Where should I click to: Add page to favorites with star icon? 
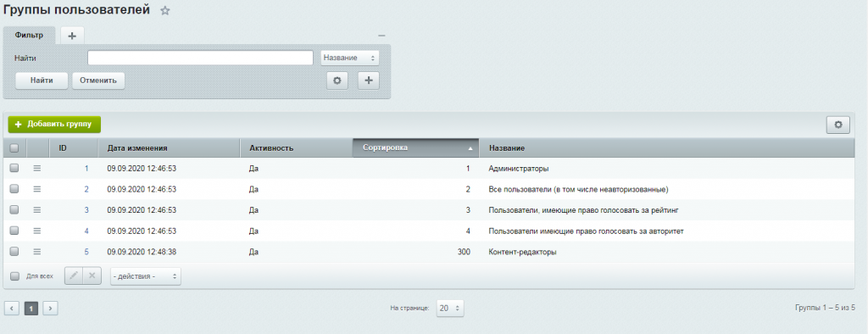[x=165, y=10]
